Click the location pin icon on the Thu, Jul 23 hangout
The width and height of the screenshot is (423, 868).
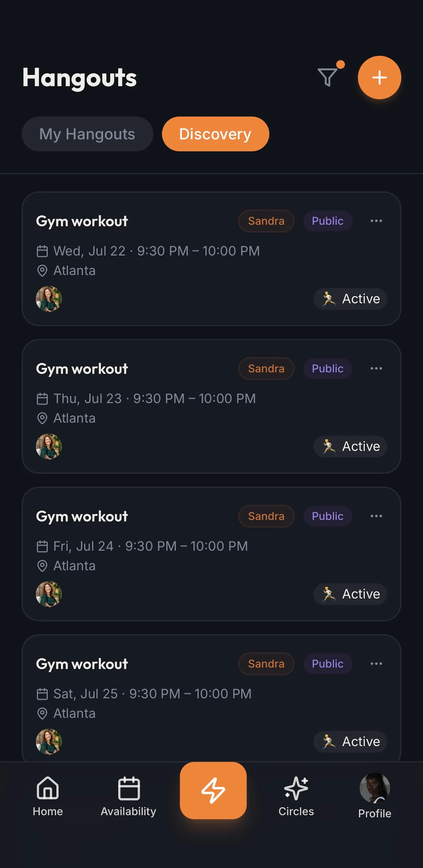tap(42, 418)
